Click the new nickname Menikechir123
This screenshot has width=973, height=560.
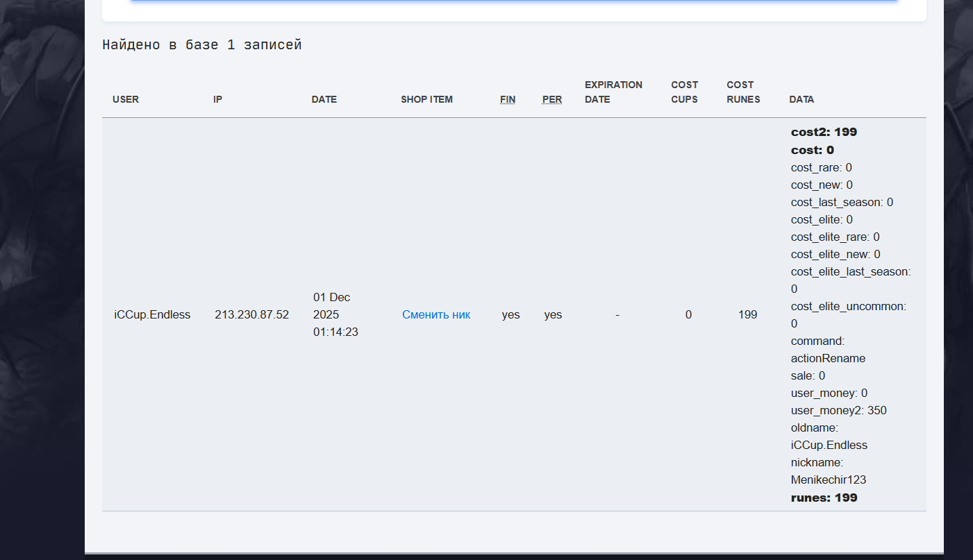tap(829, 480)
